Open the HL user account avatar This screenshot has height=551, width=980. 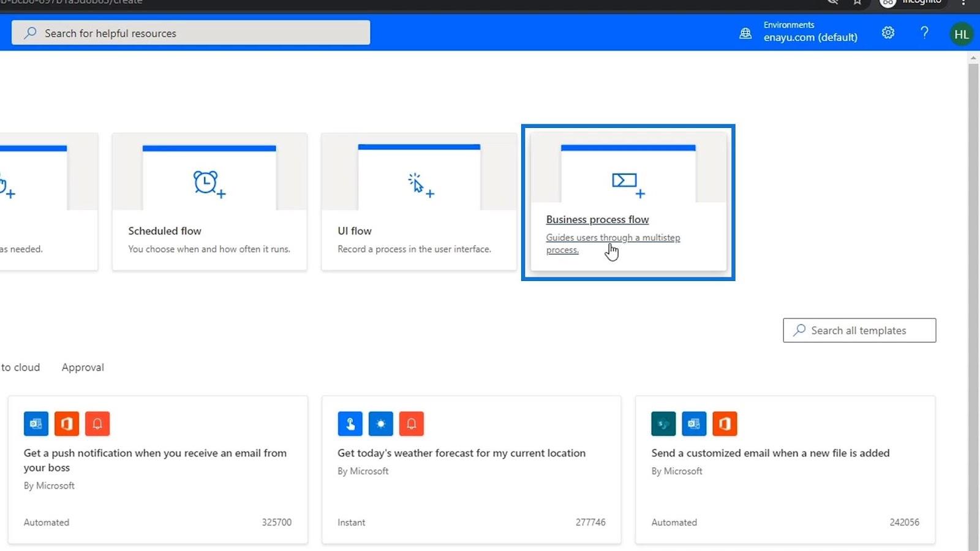point(961,34)
